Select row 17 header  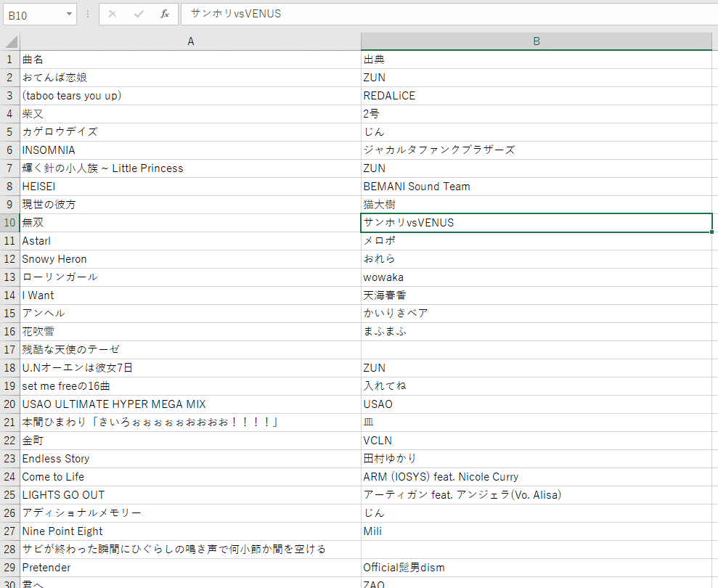pyautogui.click(x=9, y=350)
